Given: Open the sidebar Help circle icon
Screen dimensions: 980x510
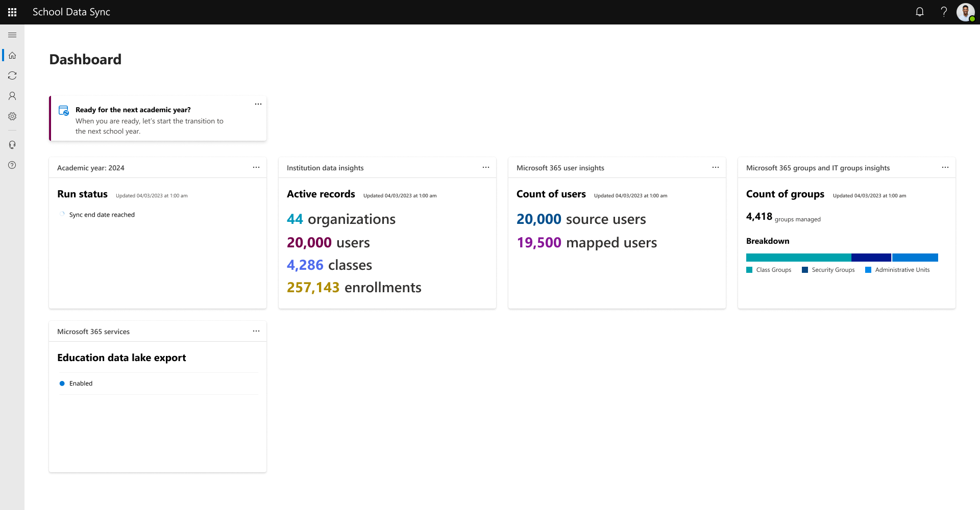Looking at the screenshot, I should pos(12,165).
